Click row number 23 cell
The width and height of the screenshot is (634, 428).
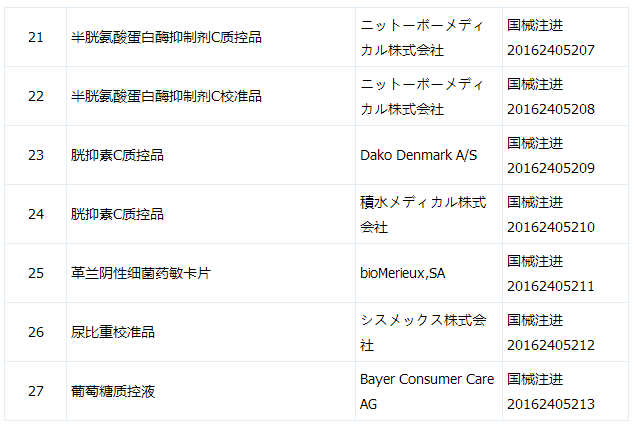[36, 156]
